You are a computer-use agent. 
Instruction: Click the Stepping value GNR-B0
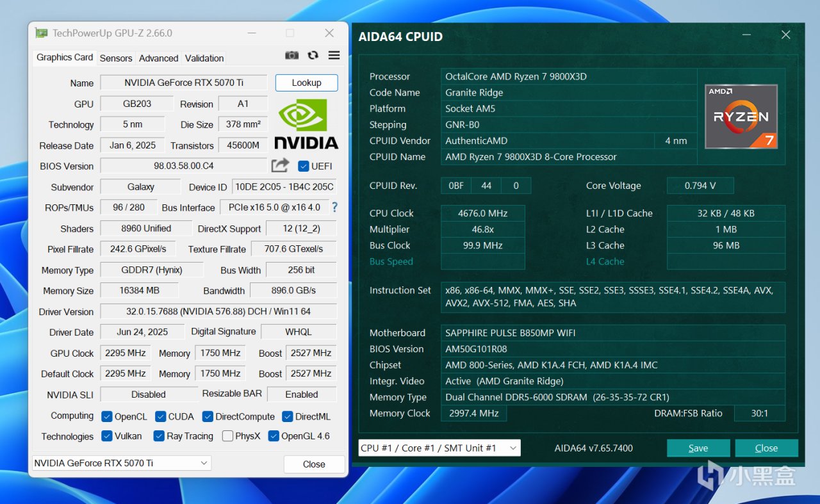coord(568,125)
